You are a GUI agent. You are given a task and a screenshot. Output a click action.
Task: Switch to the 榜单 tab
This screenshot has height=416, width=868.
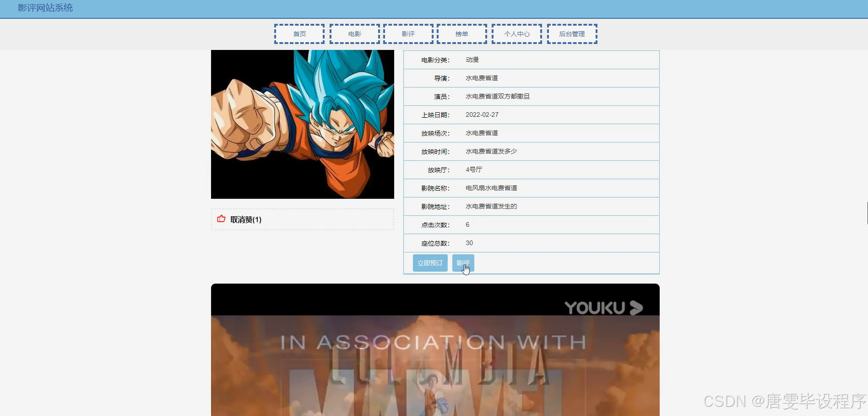[x=462, y=34]
